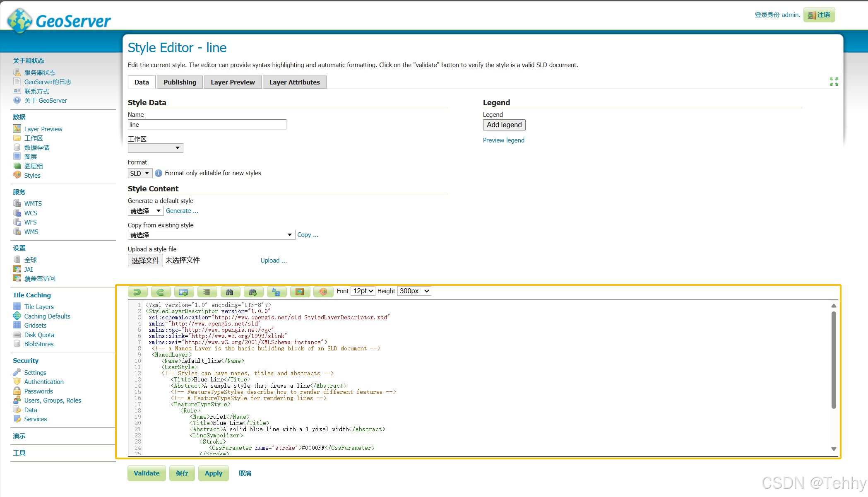Viewport: 868px width, 497px height.
Task: Click the find and replace icon
Action: click(276, 292)
